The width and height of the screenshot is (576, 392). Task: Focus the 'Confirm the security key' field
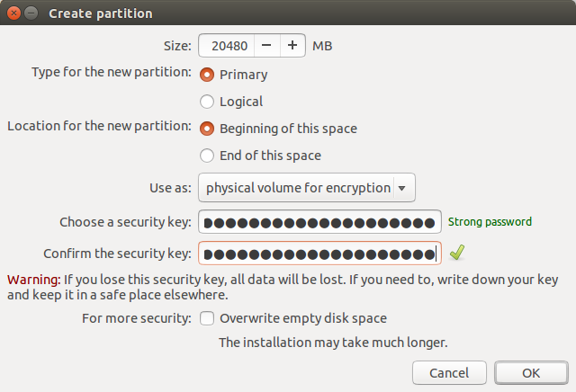pos(319,254)
